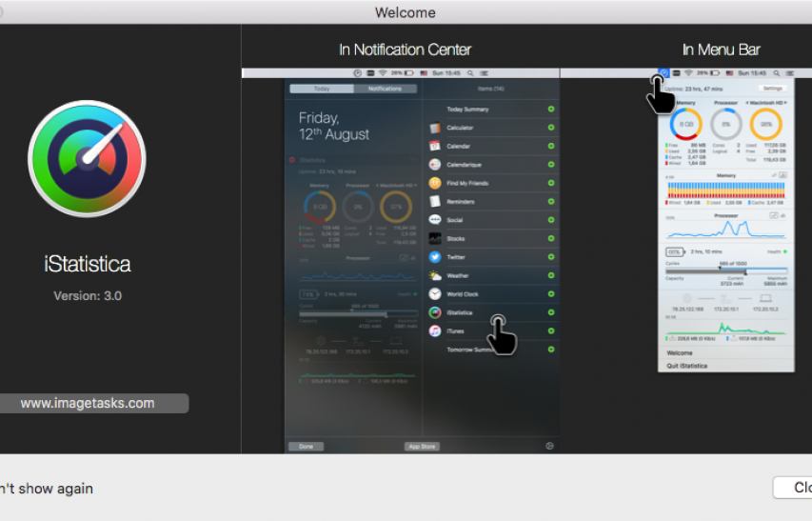The width and height of the screenshot is (812, 521).
Task: Switch to the Today tab
Action: (322, 89)
